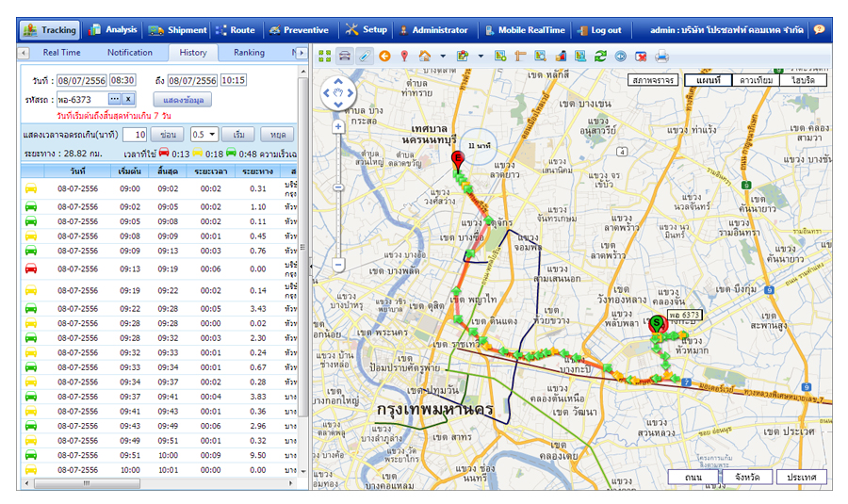Click the vehicle code field พอ-6373
The image size is (848, 504).
(x=82, y=100)
